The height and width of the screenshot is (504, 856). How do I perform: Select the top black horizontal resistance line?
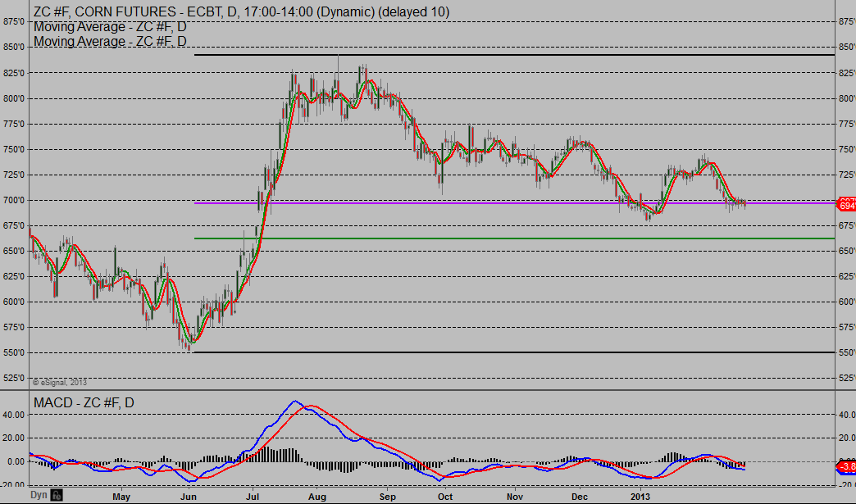point(492,55)
